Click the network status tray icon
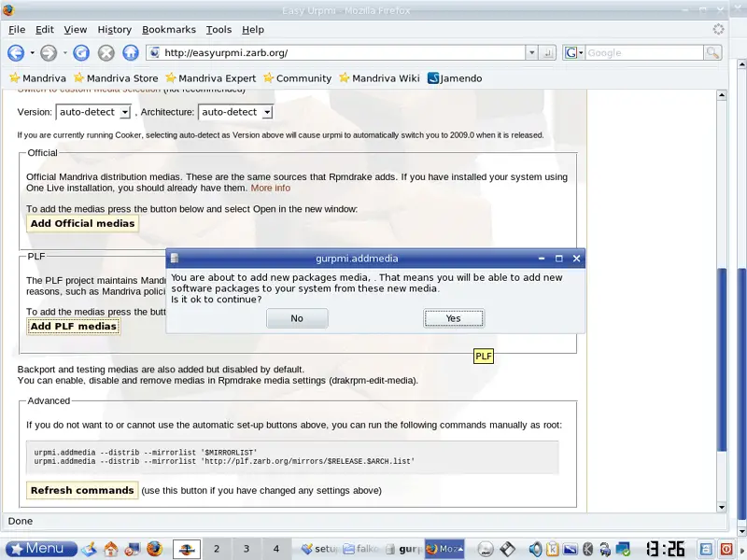Image resolution: width=747 pixels, height=560 pixels. point(623,549)
